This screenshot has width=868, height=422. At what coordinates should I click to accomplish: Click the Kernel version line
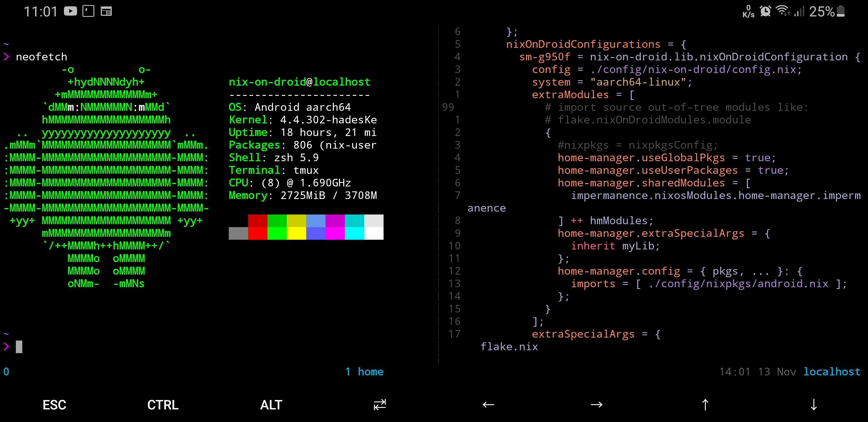click(x=303, y=120)
